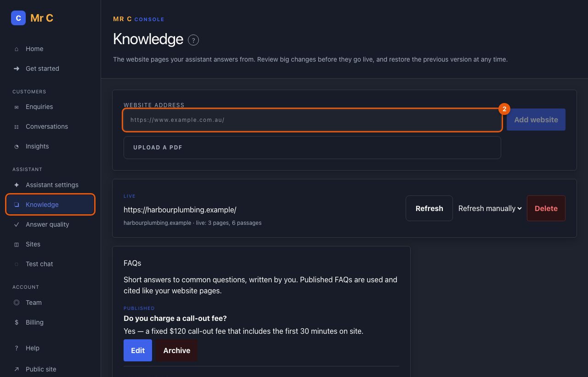Click the Add website button
This screenshot has height=377, width=588.
[x=536, y=120]
